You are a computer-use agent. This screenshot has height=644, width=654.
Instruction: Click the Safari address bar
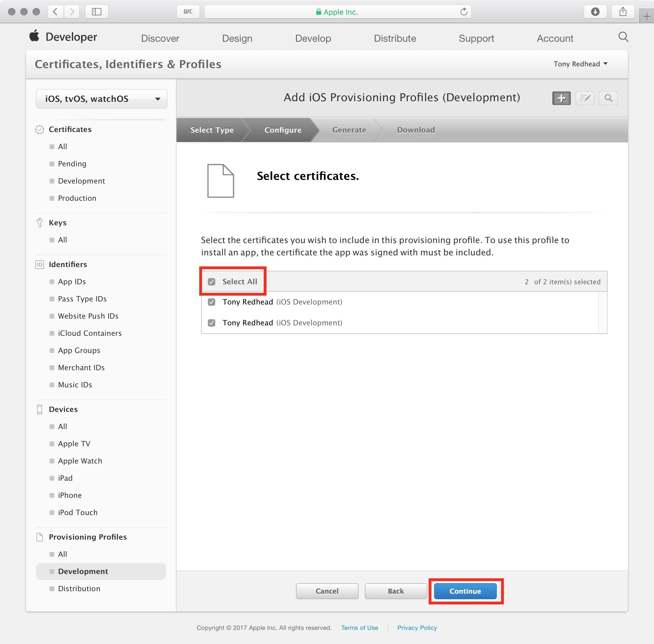338,12
